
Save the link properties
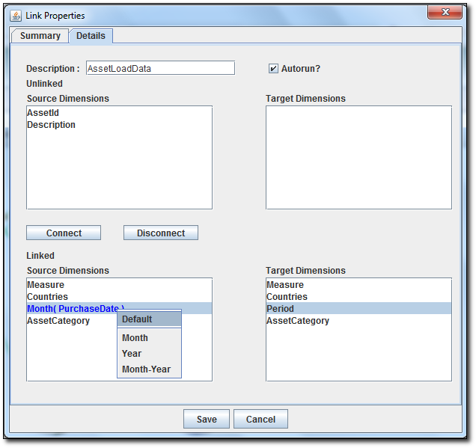207,420
